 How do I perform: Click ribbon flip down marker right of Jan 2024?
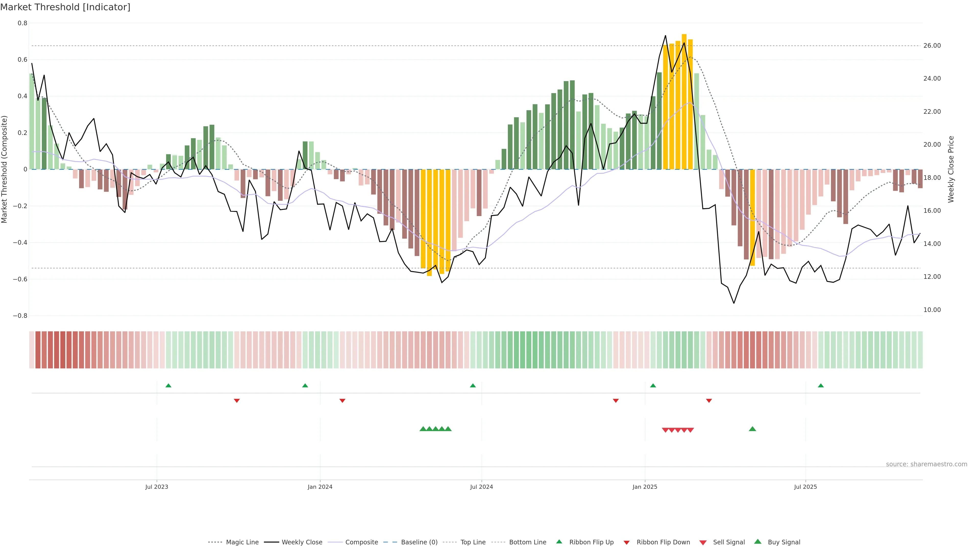[342, 400]
